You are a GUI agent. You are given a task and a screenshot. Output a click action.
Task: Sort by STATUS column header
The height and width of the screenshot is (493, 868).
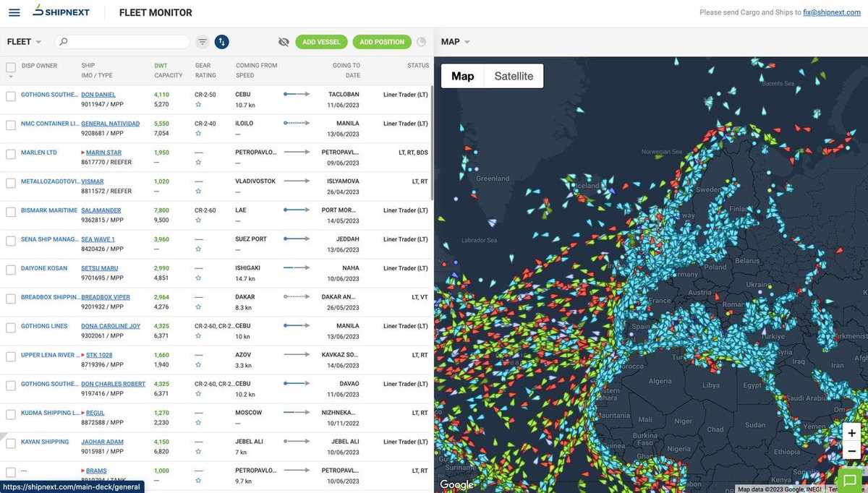coord(418,65)
